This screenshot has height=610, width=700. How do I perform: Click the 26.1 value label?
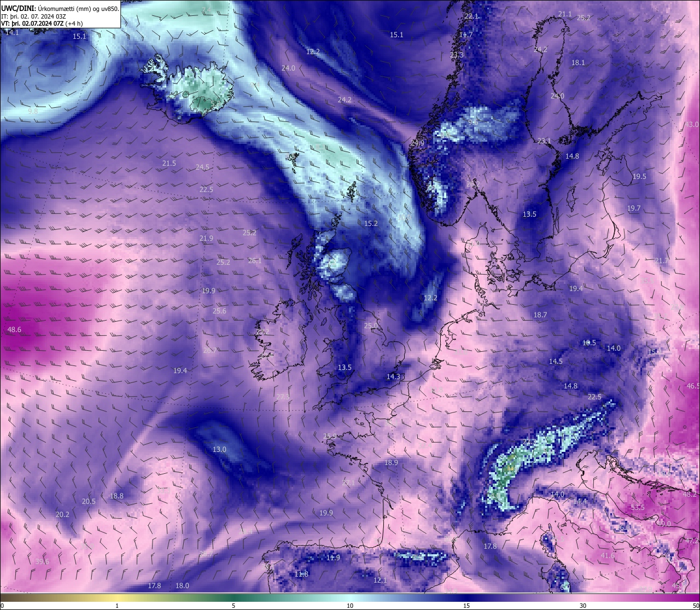pos(255,260)
